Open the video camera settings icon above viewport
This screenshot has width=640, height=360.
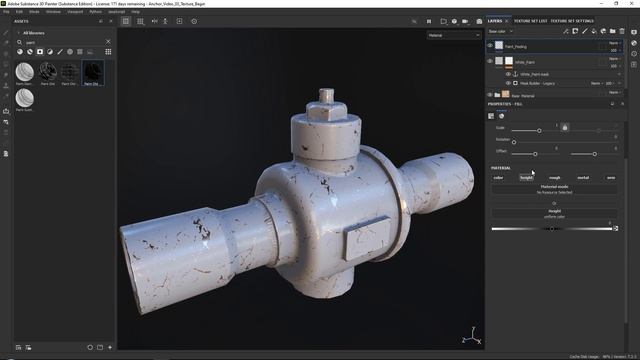tap(465, 21)
